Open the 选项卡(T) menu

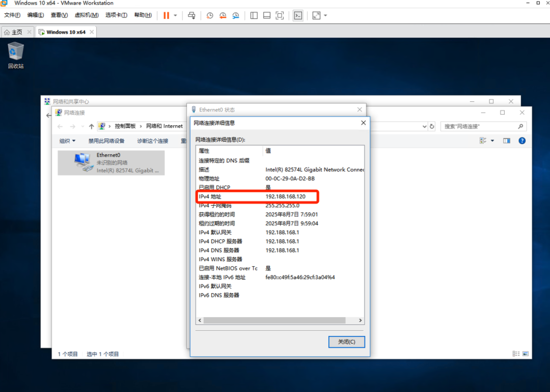tap(116, 15)
